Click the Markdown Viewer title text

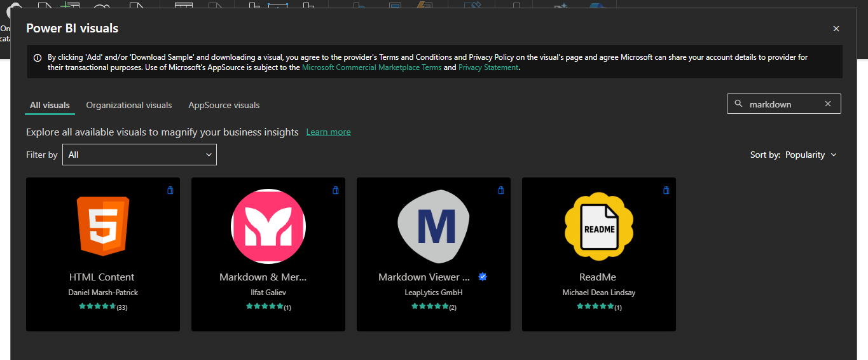[424, 277]
